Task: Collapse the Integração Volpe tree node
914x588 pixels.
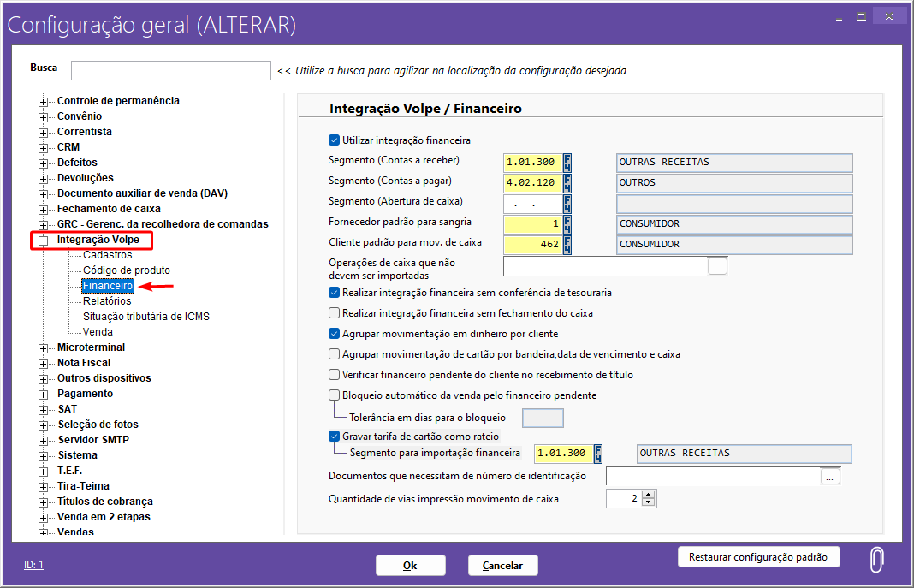Action: click(44, 241)
